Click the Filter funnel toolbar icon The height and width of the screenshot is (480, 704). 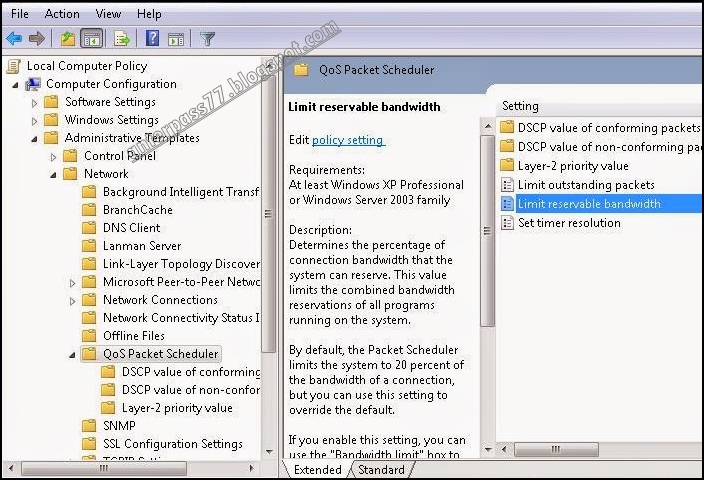click(207, 39)
